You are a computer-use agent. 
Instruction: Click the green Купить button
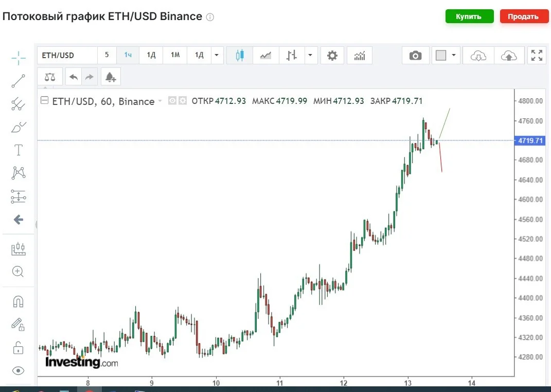(x=470, y=16)
